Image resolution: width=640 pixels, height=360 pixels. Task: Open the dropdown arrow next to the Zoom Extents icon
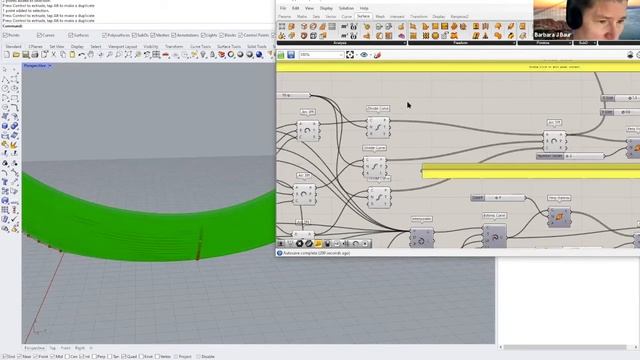356,55
